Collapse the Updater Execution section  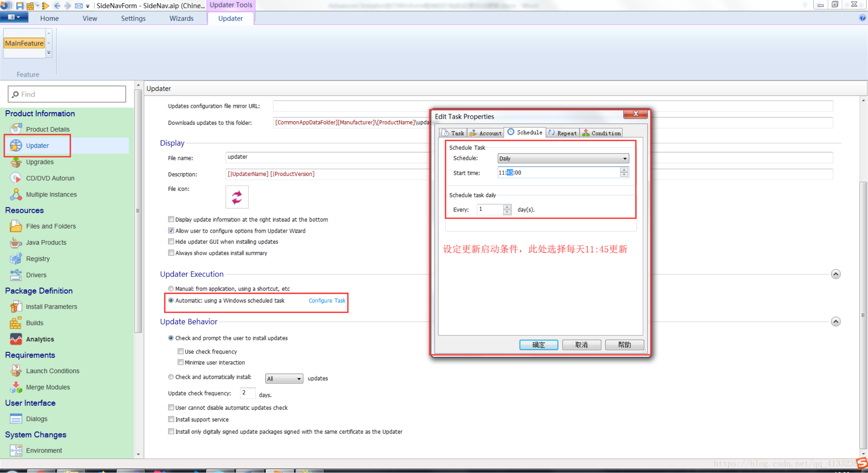[x=835, y=274]
